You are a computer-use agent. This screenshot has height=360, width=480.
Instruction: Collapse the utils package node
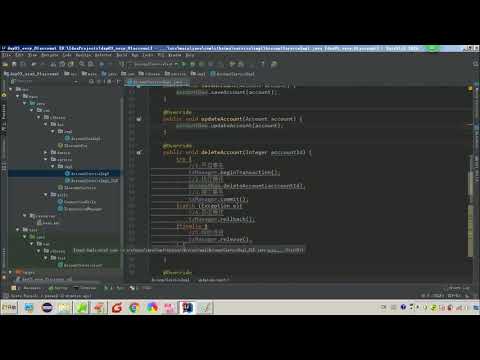(x=46, y=195)
